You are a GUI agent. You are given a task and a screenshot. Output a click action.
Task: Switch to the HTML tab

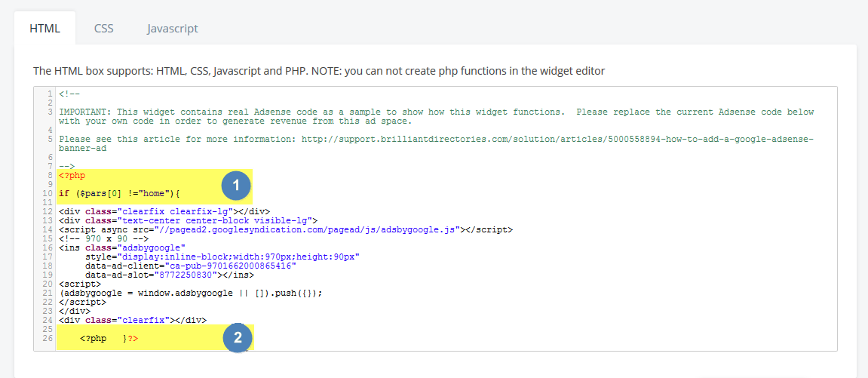pos(44,28)
